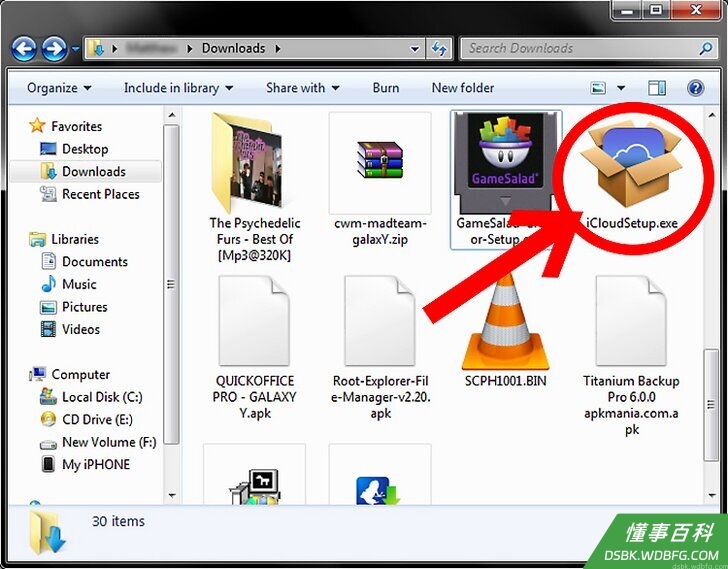Click navigation pane scrollbar up arrow

[x=172, y=115]
